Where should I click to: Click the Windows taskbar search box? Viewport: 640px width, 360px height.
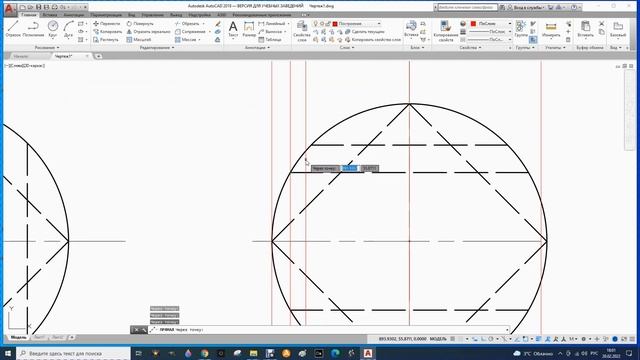[73, 353]
